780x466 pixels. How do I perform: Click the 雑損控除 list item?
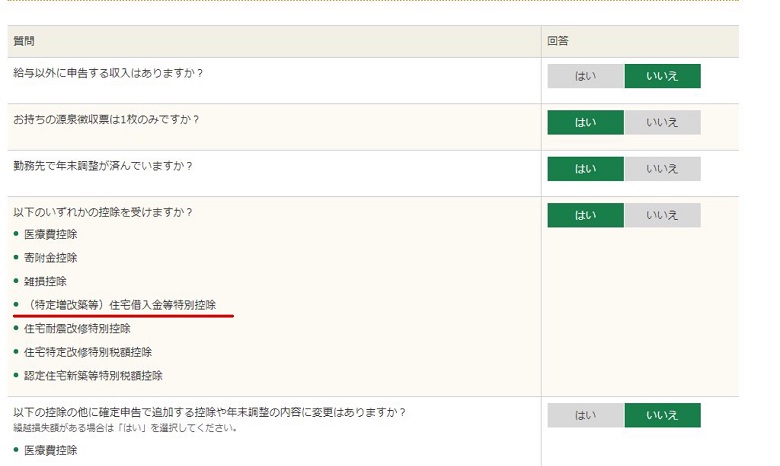click(x=45, y=282)
